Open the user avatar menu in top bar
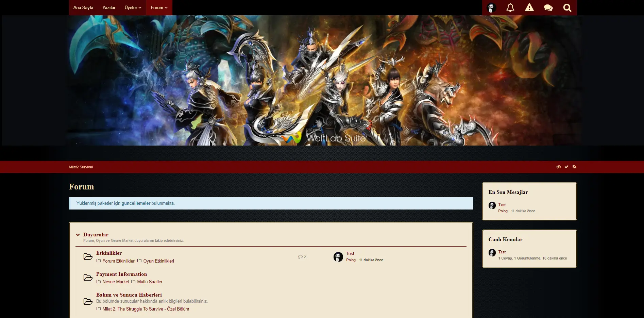Screen dimensions: 644x318 click(491, 8)
